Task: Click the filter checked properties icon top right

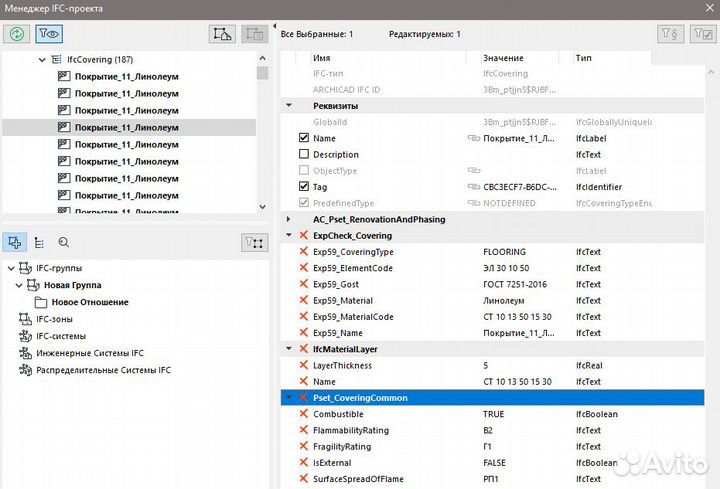Action: tap(701, 34)
